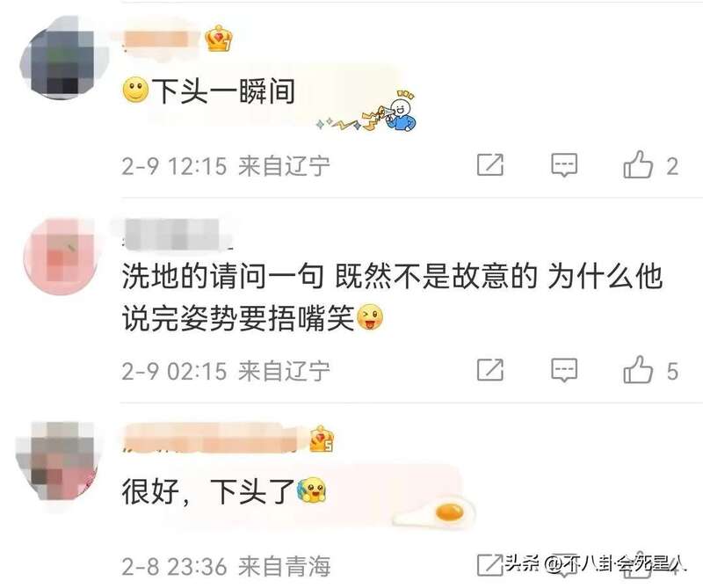Tap the fried egg comment decoration
The image size is (703, 588).
435,512
